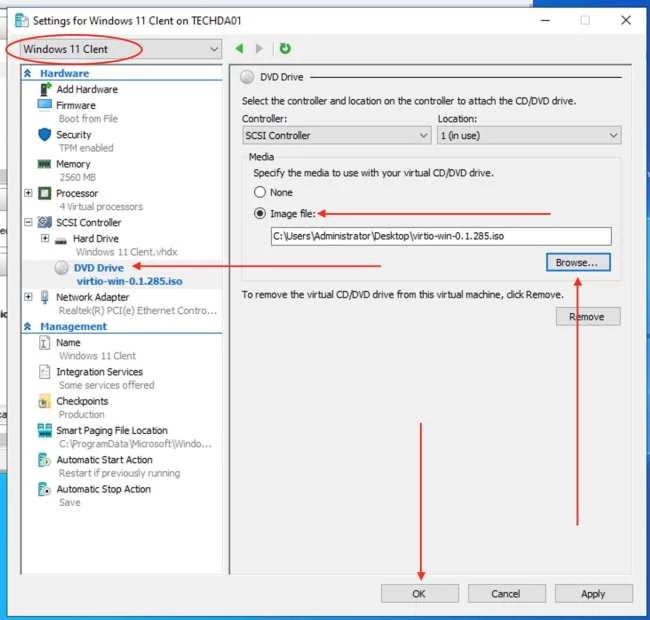Click the Windows 11 Clent.vhdx label
Viewport: 650px width, 620px height.
coord(126,252)
